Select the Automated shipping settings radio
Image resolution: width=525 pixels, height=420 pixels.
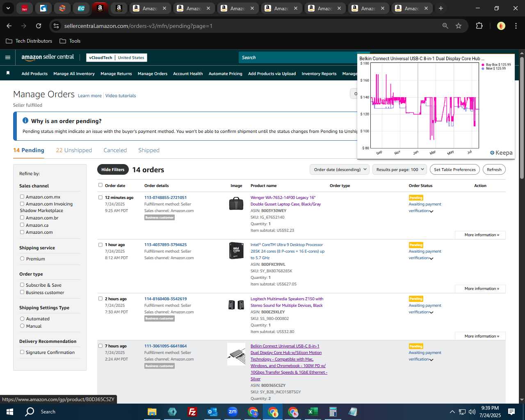pos(22,318)
